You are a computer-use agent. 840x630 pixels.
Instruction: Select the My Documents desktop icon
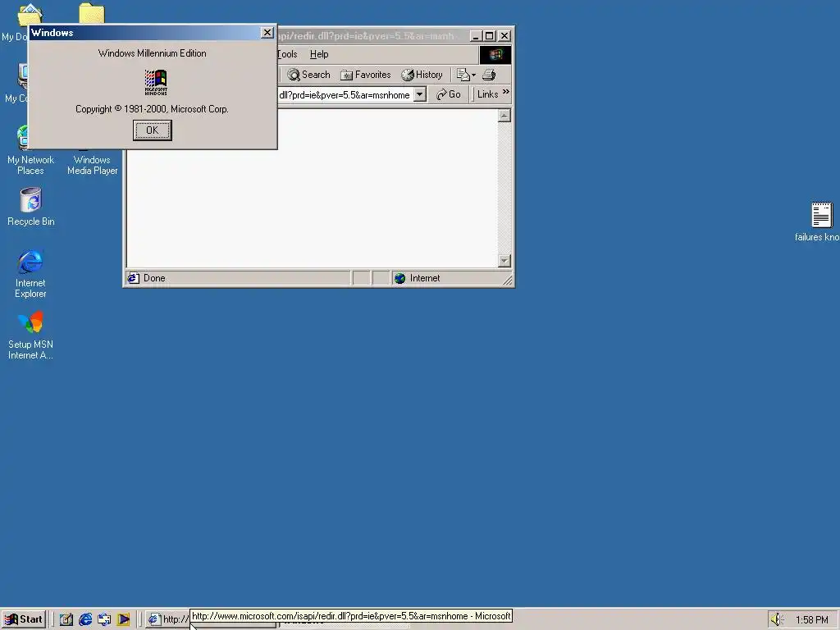click(x=30, y=14)
